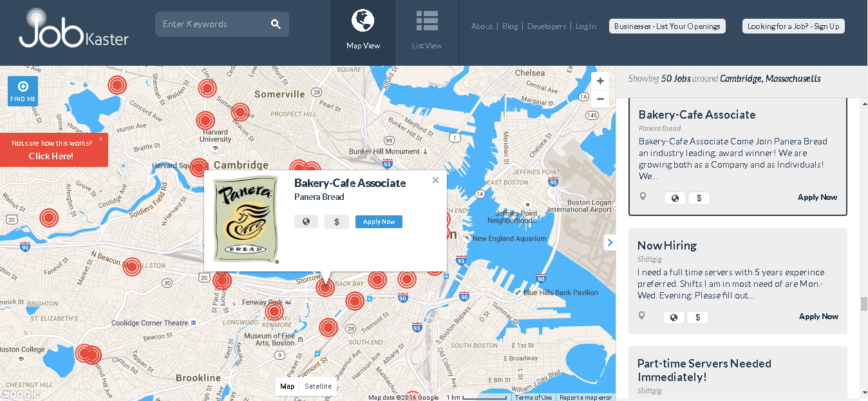Apply Now on Bakery-Cafe Associate card
The width and height of the screenshot is (868, 401).
pos(818,197)
